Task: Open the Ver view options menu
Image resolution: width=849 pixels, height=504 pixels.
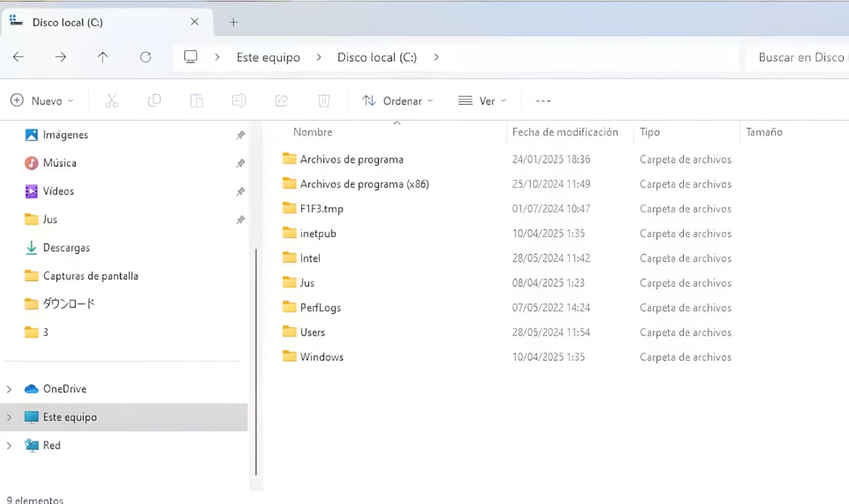Action: (x=482, y=101)
